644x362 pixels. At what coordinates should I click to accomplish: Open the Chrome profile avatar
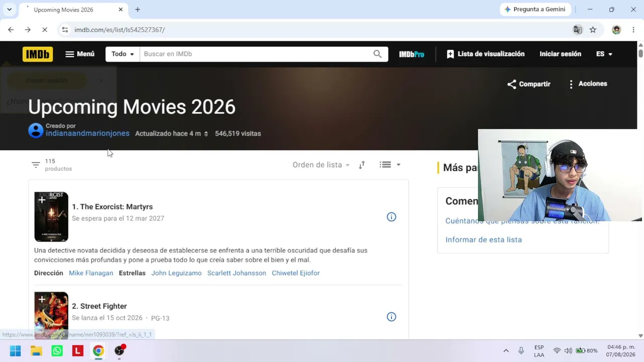(616, 30)
